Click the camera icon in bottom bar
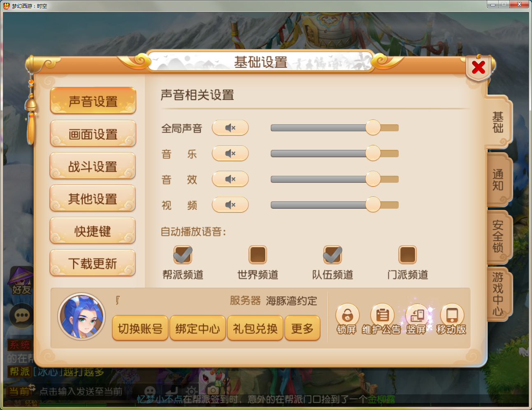 click(x=213, y=389)
